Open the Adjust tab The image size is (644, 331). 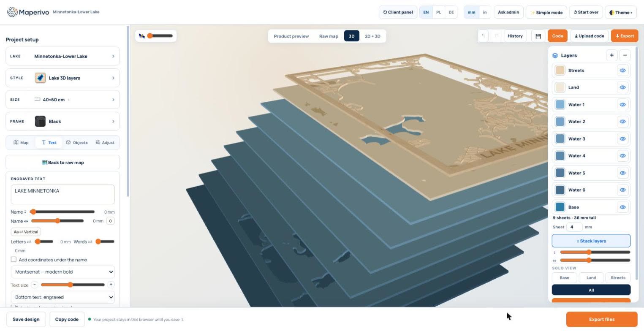[105, 142]
